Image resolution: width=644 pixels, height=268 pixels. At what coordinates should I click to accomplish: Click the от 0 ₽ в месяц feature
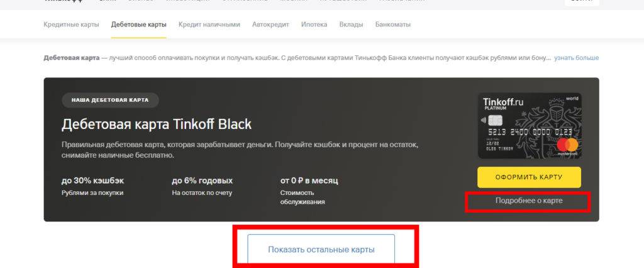[309, 191]
